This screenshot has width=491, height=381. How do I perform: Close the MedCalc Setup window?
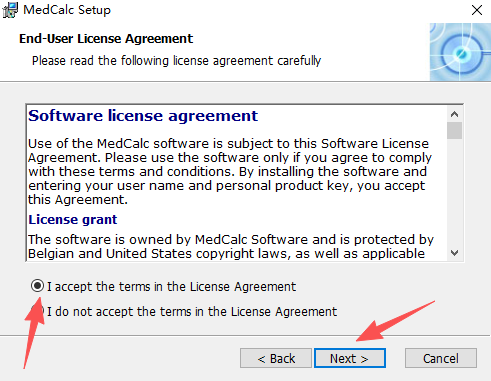[x=477, y=10]
